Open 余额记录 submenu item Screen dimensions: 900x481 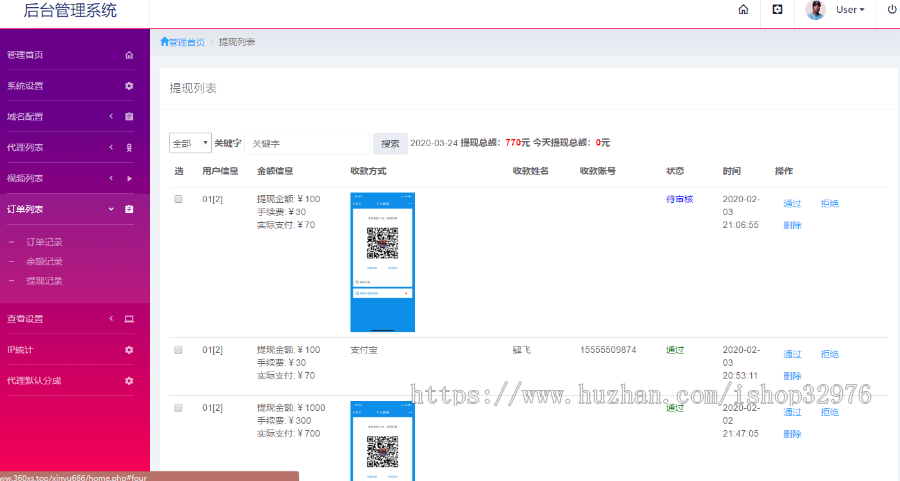44,262
